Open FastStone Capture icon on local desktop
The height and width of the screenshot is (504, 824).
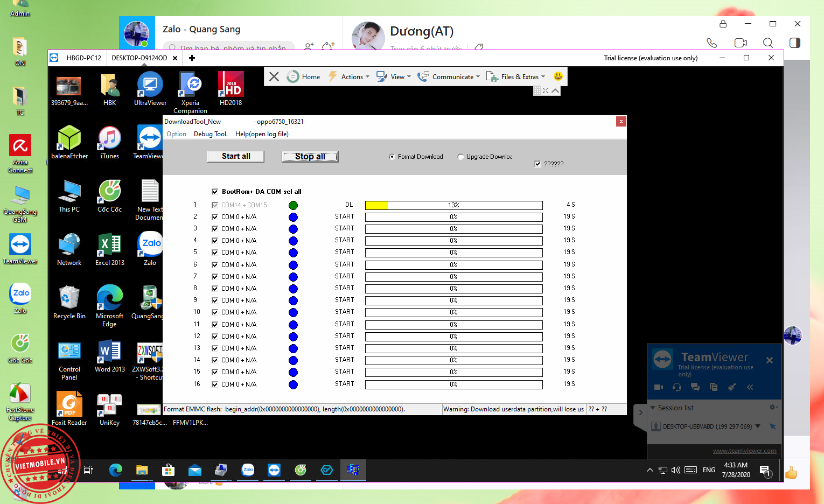[20, 402]
